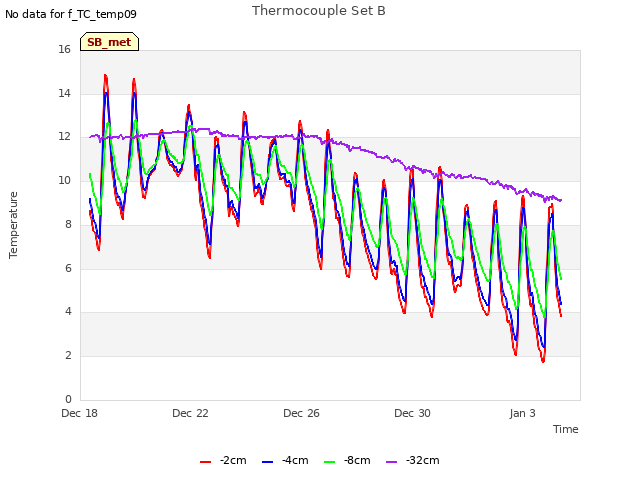
Task: Click the Dec 30 x-axis tick label
Action: click(x=413, y=413)
